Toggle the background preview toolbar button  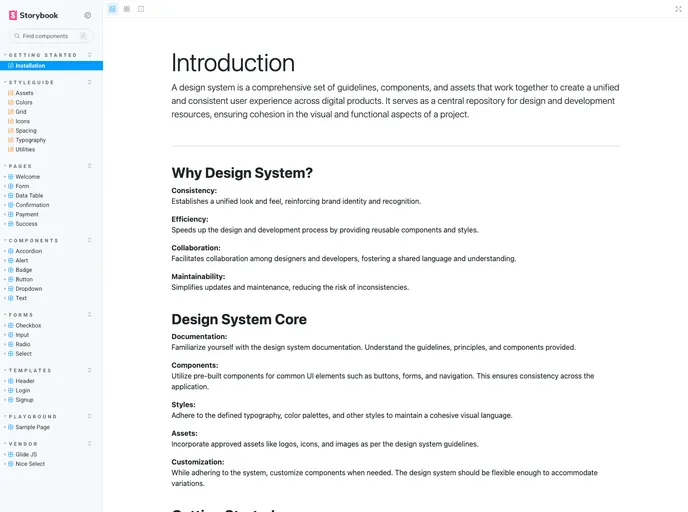(113, 9)
